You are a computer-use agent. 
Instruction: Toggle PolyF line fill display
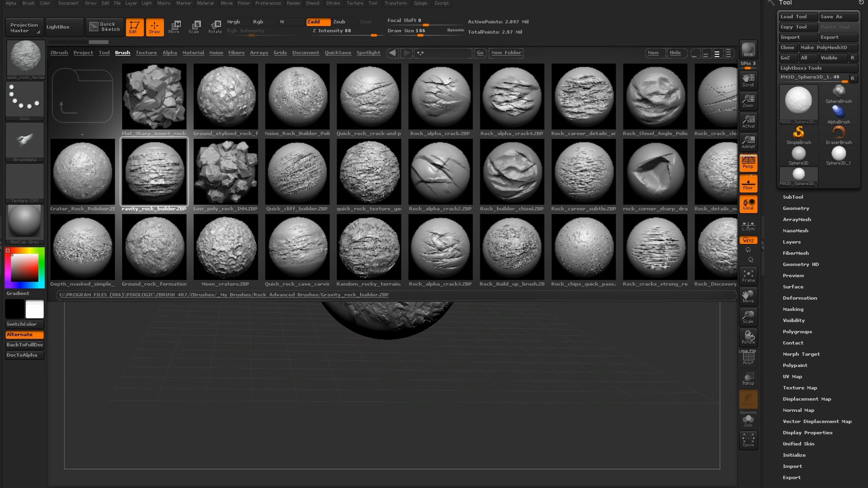pos(748,358)
